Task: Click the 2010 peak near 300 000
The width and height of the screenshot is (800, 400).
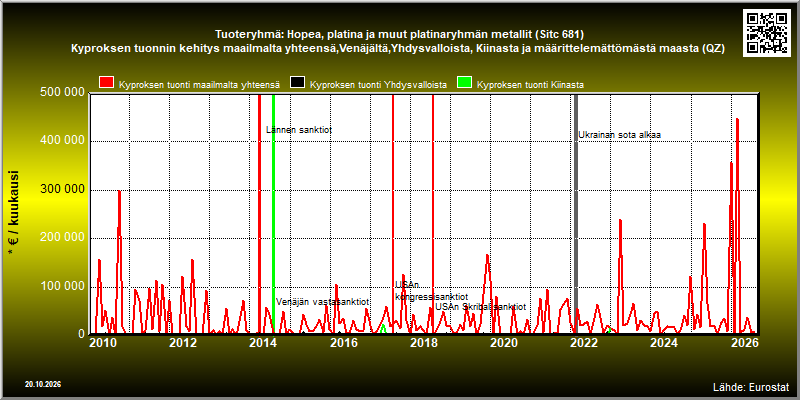Action: click(119, 192)
